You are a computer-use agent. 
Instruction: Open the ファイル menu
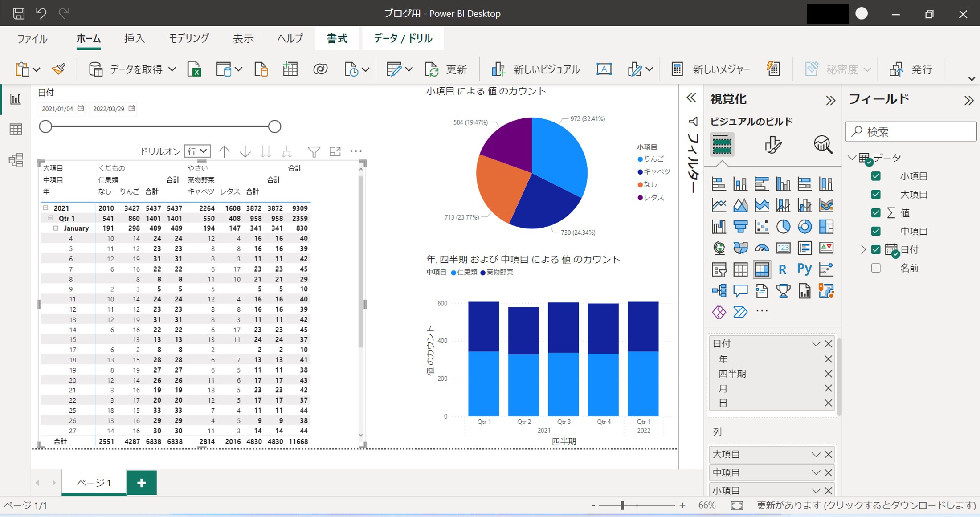tap(32, 39)
